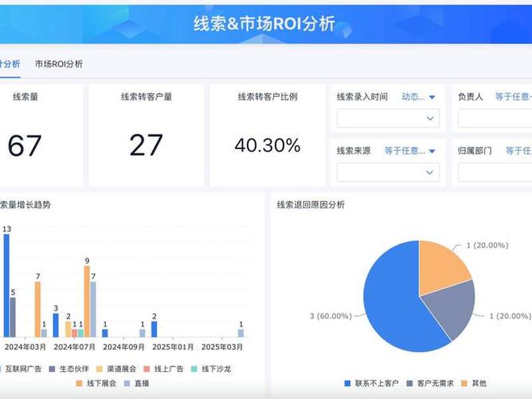Open the 负责人 condition dropdown
The width and height of the screenshot is (532, 399).
(513, 97)
